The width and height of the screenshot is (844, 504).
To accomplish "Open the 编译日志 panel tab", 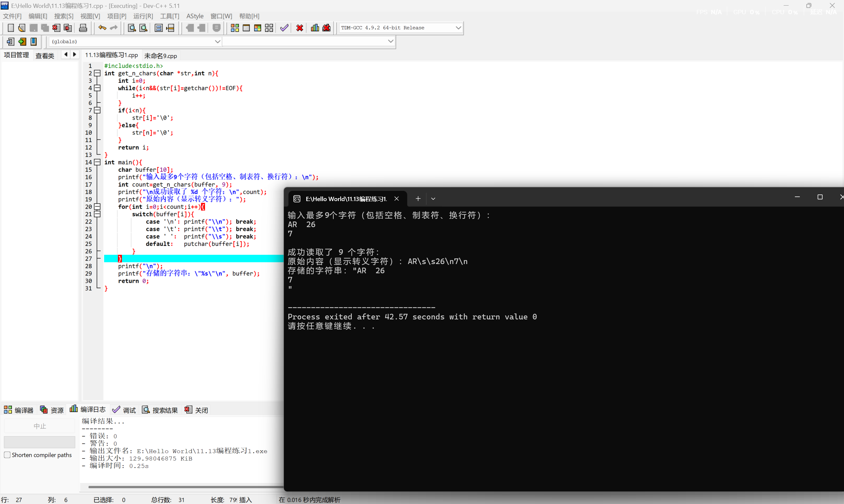I will (88, 410).
